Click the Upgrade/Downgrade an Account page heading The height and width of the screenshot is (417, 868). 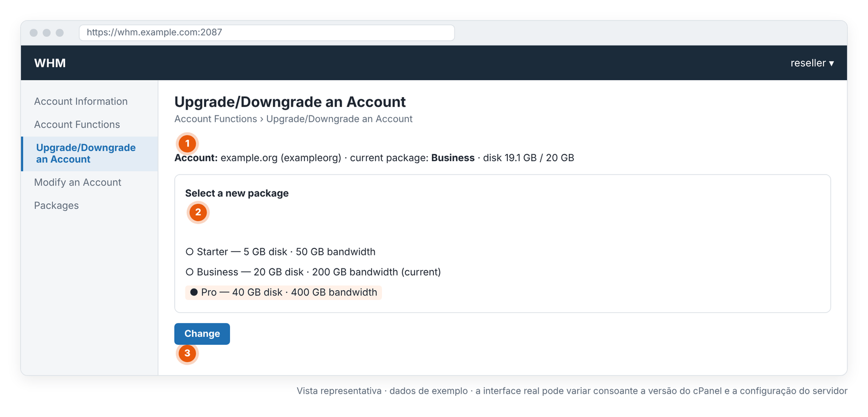(x=290, y=102)
